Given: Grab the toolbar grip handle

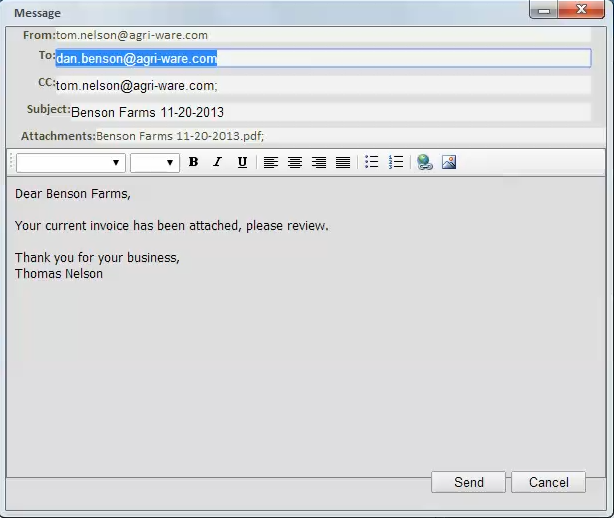Looking at the screenshot, I should tap(11, 162).
